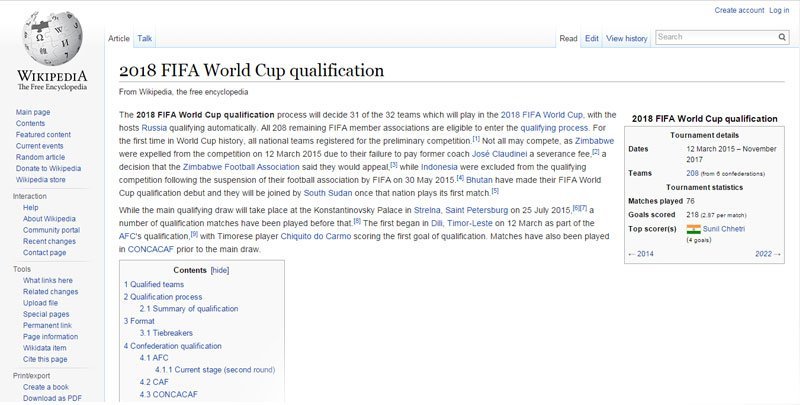The height and width of the screenshot is (405, 800).
Task: Open Recent changes
Action: [49, 241]
